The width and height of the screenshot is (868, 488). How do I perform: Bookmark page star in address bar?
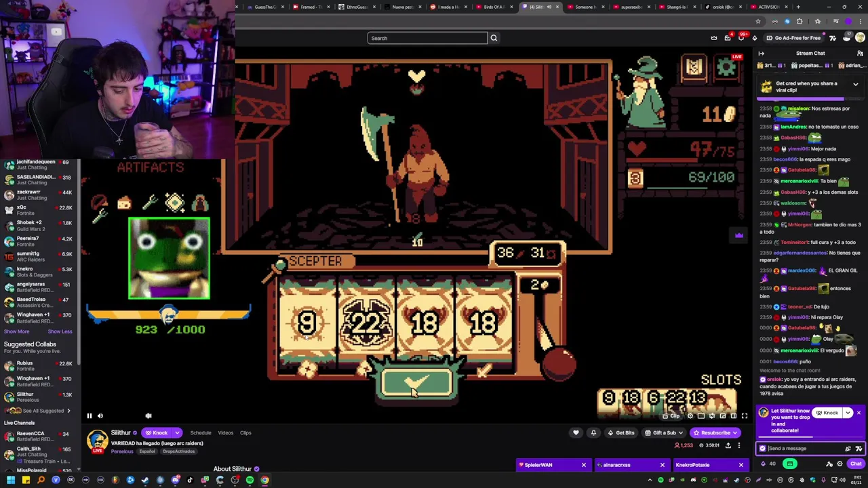coord(758,21)
